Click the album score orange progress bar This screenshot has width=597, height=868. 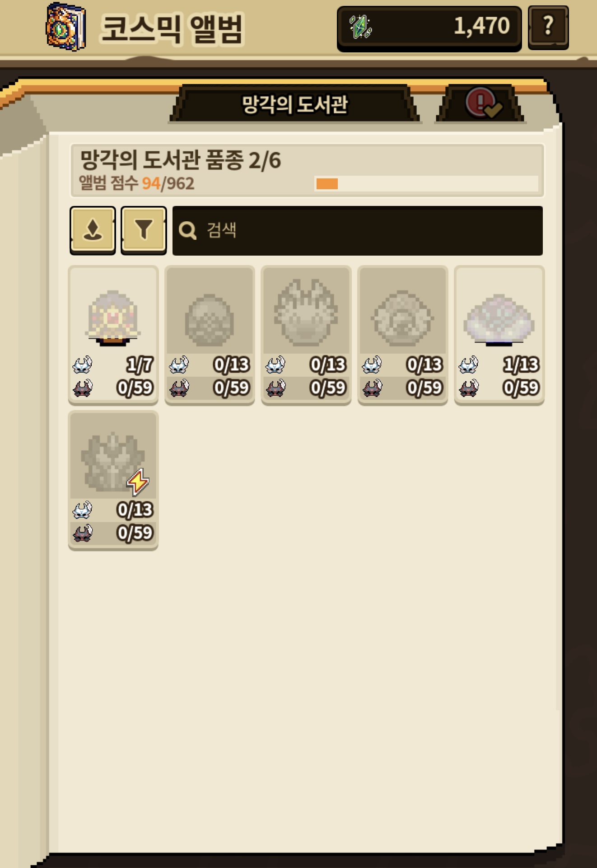(426, 184)
